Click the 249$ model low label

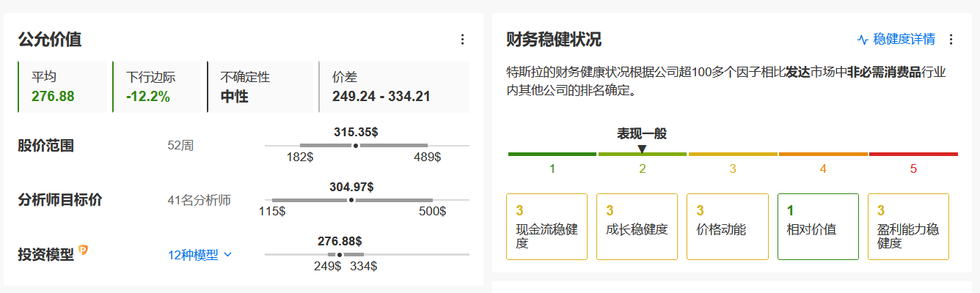tap(327, 266)
